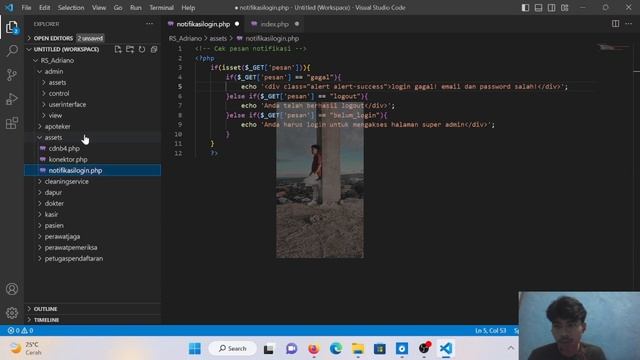Open the Accounts menu icon

12,289
